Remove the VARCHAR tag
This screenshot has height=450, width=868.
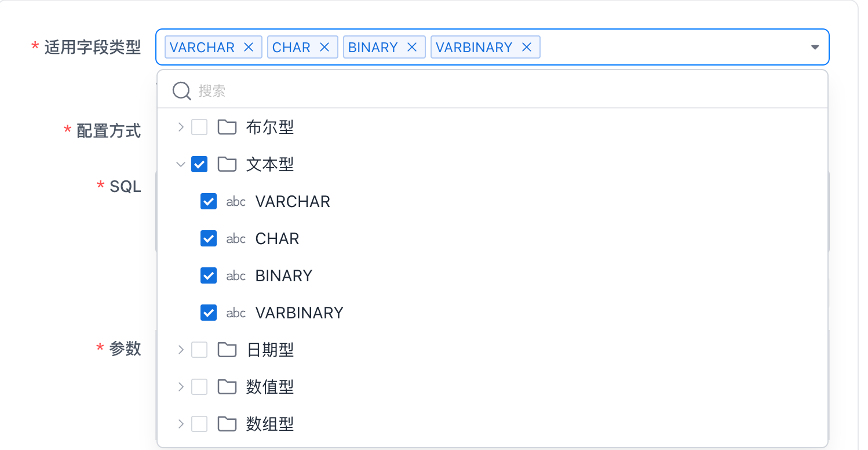(249, 48)
